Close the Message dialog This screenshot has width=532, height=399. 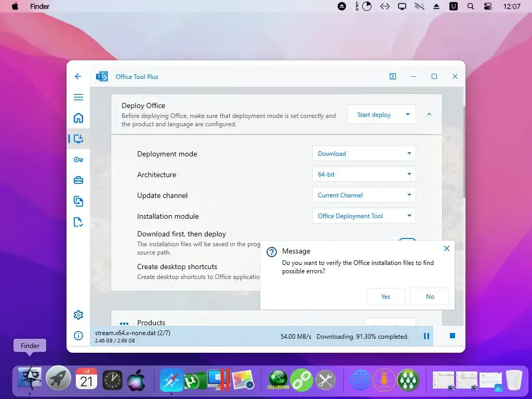(447, 248)
